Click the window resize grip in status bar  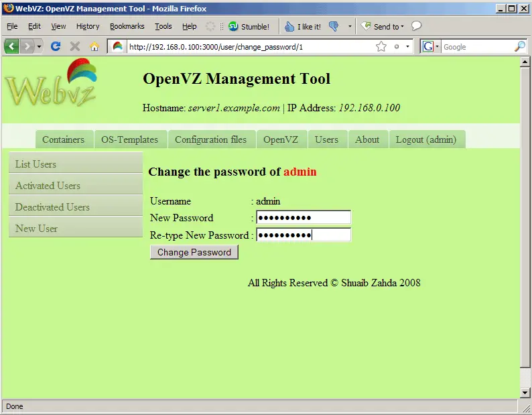tap(526, 408)
